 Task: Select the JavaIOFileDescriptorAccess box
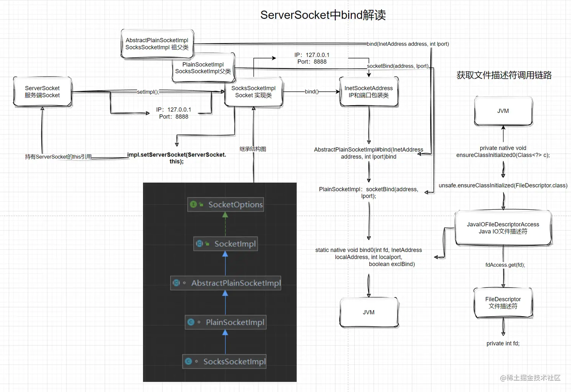[x=503, y=228]
